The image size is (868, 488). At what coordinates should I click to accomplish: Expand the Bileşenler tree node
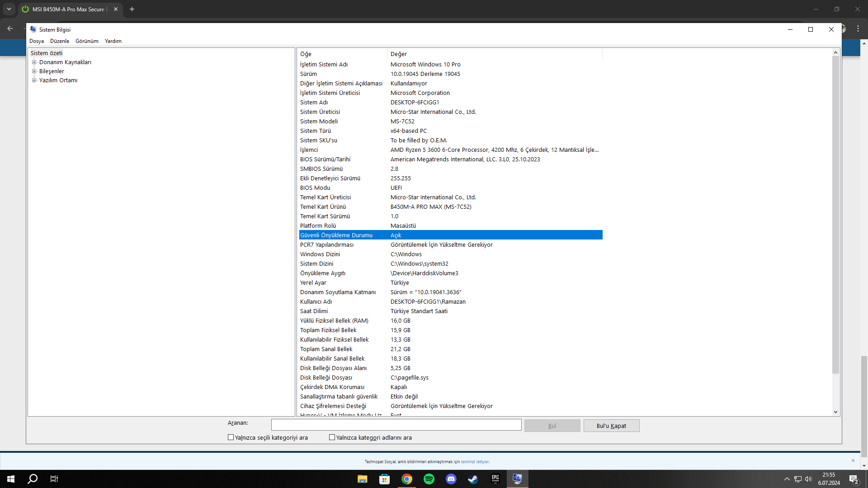coord(34,71)
